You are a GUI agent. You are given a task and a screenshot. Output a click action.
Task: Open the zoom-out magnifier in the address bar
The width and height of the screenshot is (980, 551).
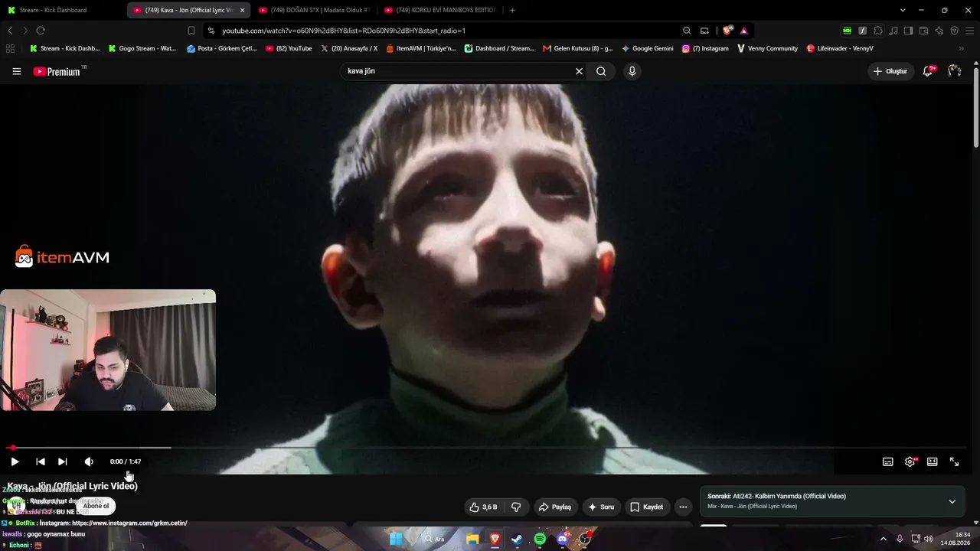coord(687,31)
